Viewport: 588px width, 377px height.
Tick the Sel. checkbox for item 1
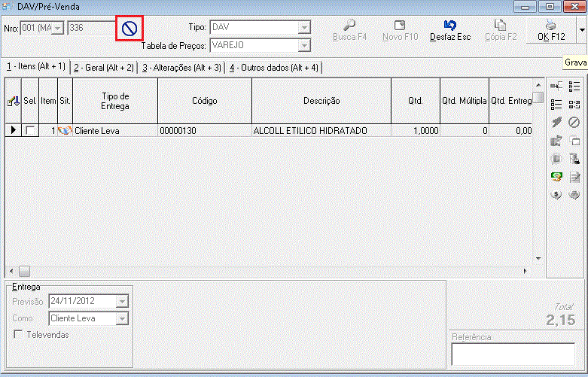(30, 130)
